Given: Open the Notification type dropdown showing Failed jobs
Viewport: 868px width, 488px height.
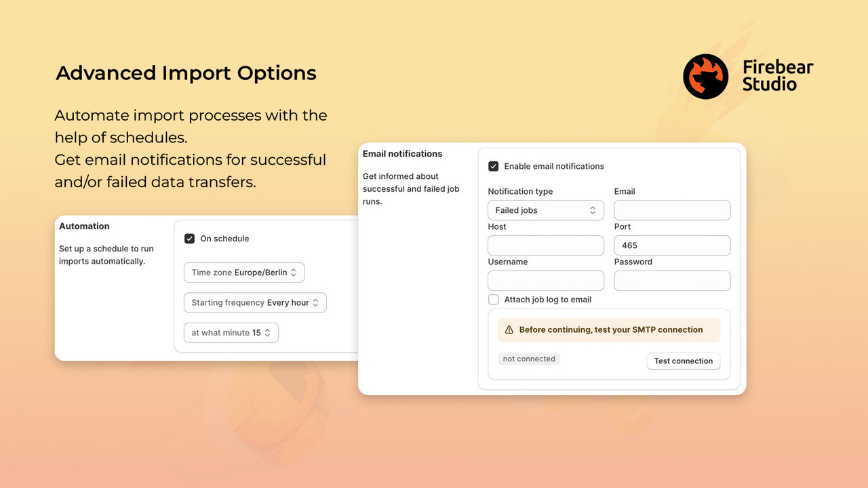Looking at the screenshot, I should pyautogui.click(x=545, y=210).
